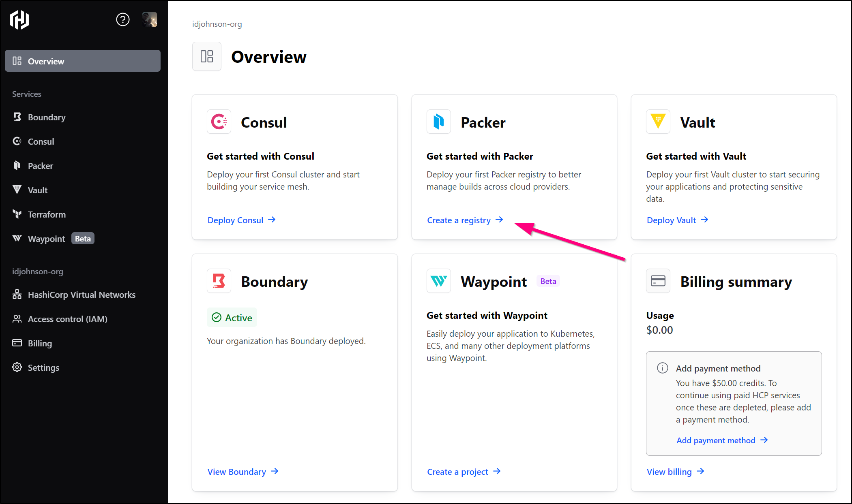Click the Packer logo icon in card
The width and height of the screenshot is (852, 504).
point(439,122)
